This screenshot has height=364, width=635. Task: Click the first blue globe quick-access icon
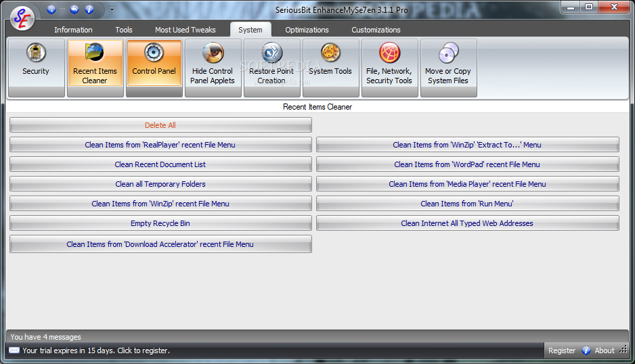(51, 9)
